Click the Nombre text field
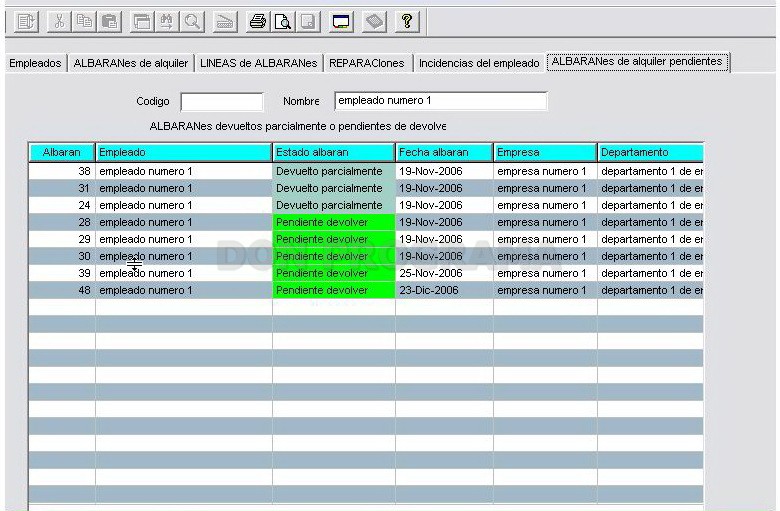 [x=441, y=101]
